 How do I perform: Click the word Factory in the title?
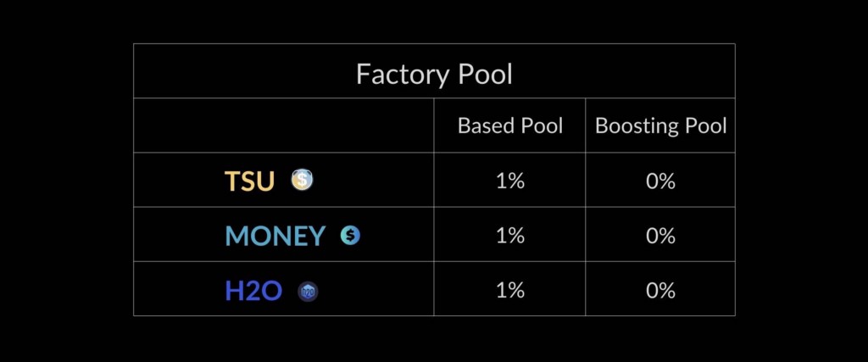tap(401, 74)
